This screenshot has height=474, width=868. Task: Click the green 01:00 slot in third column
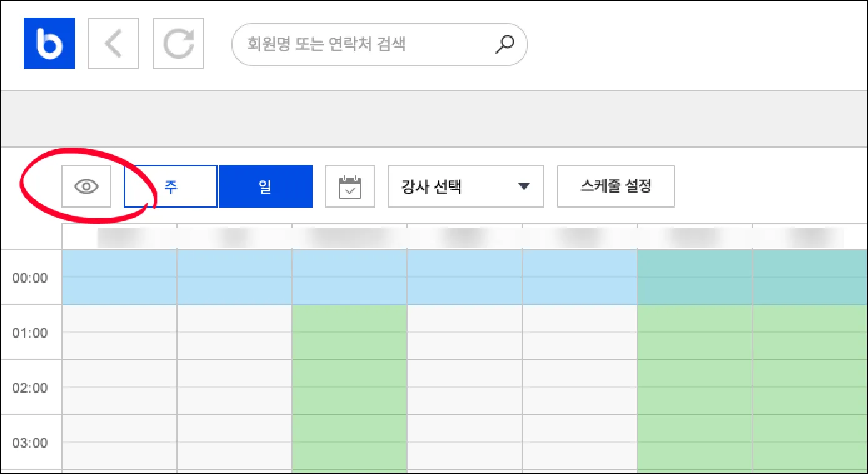coord(350,332)
